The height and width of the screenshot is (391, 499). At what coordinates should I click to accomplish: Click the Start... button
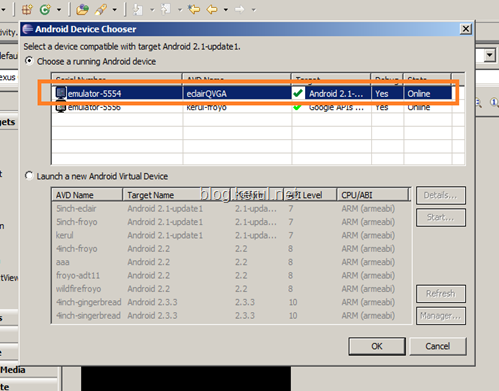point(441,217)
